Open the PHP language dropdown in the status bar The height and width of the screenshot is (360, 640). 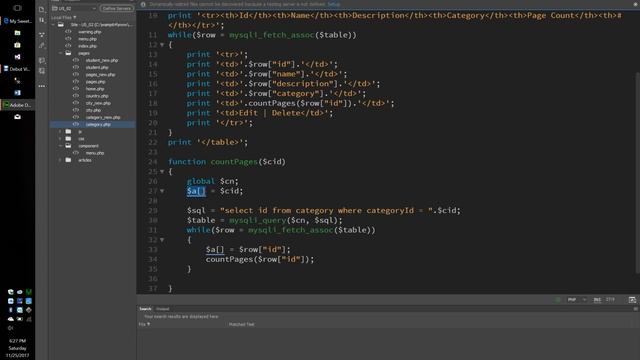tap(576, 300)
